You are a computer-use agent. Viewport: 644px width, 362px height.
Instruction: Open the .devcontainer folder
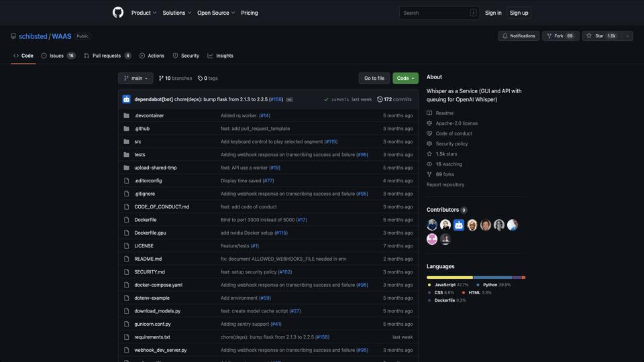[x=149, y=115]
